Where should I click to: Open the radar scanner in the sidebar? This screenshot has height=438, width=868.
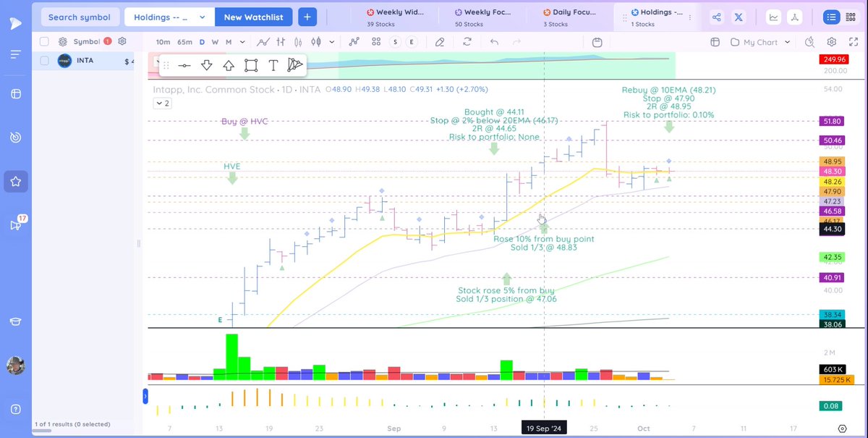(x=15, y=137)
